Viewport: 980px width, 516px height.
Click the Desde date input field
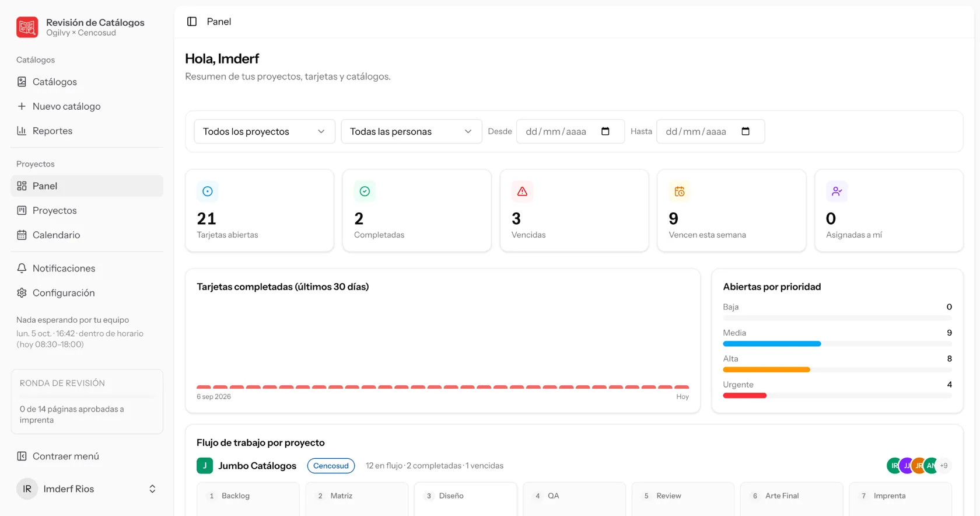click(x=570, y=131)
